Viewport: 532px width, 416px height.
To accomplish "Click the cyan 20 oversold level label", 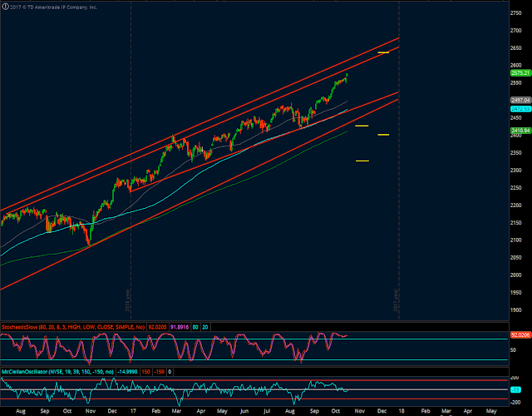I will 205,327.
